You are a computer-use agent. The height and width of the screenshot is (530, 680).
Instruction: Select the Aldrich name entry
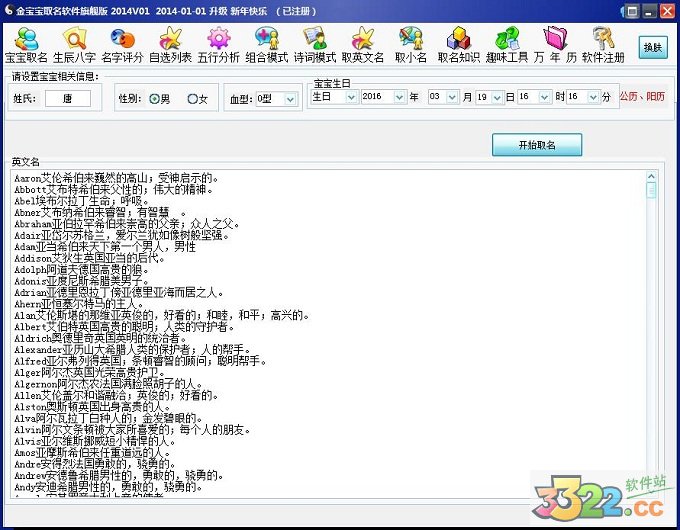coord(100,338)
